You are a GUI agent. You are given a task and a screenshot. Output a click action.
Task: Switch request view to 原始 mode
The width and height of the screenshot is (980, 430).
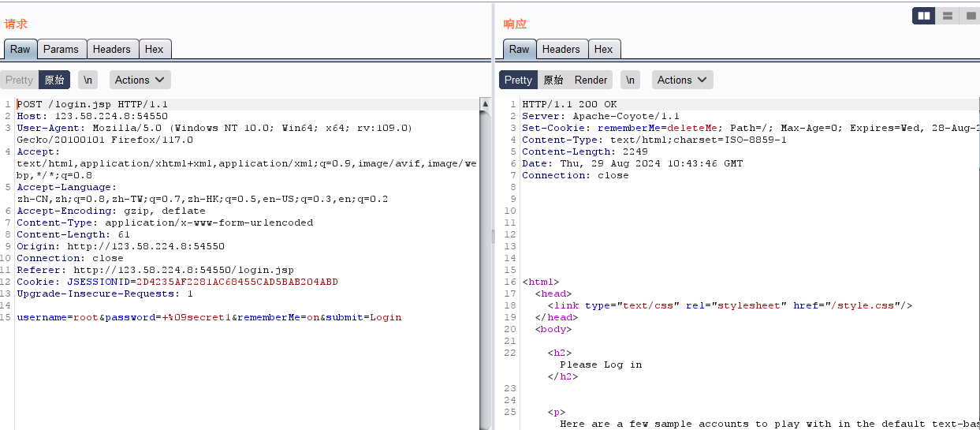[54, 80]
